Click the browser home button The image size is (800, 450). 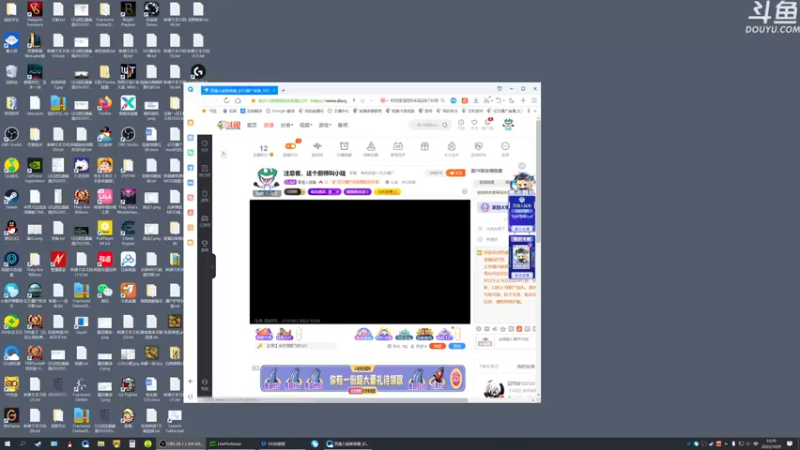pyautogui.click(x=238, y=101)
